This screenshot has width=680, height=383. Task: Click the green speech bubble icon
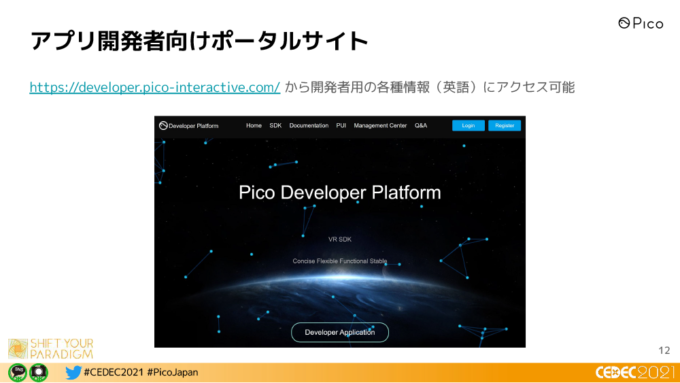(x=17, y=372)
